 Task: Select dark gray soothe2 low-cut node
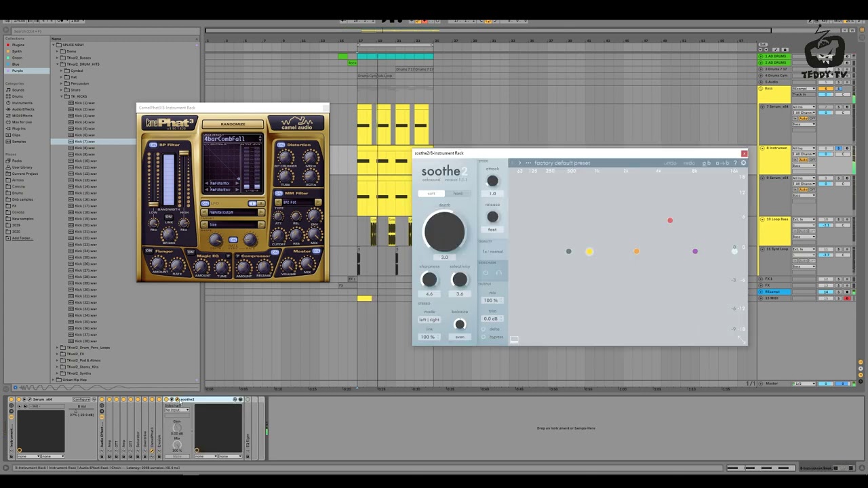(568, 251)
